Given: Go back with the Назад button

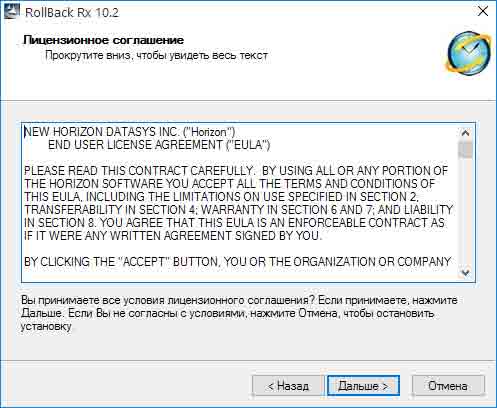Looking at the screenshot, I should (288, 386).
